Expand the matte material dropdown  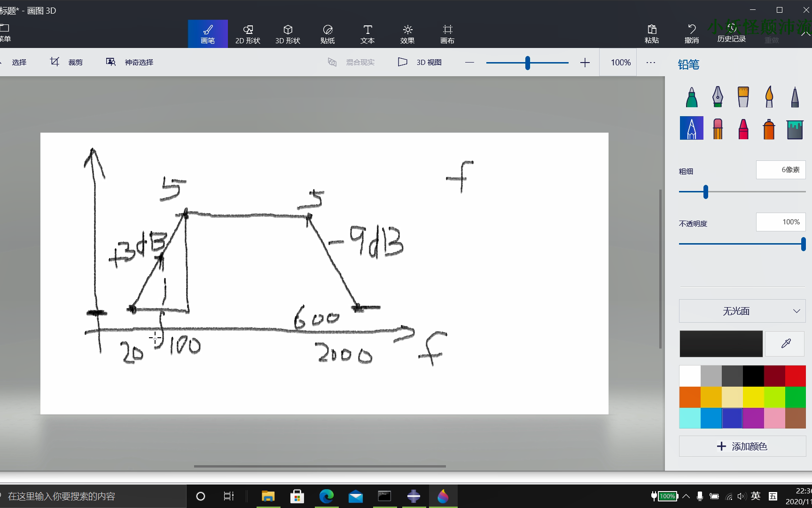[742, 311]
